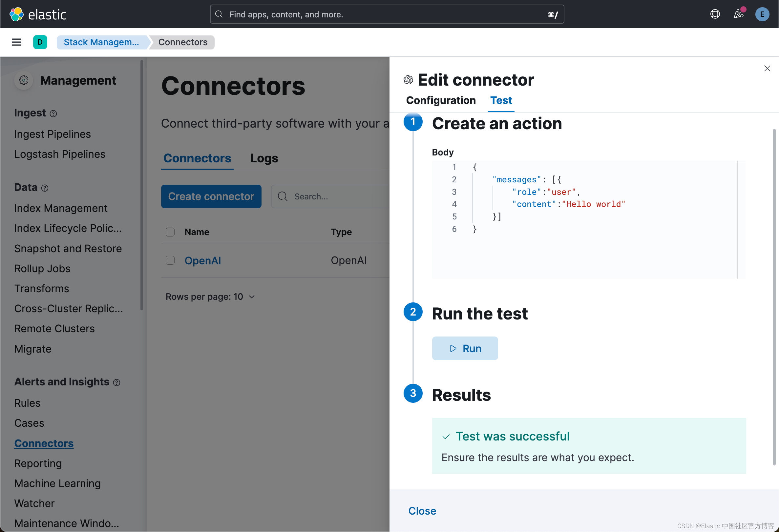Check the OpenAI connector row checkbox
Screen dimensions: 779x532
[170, 260]
